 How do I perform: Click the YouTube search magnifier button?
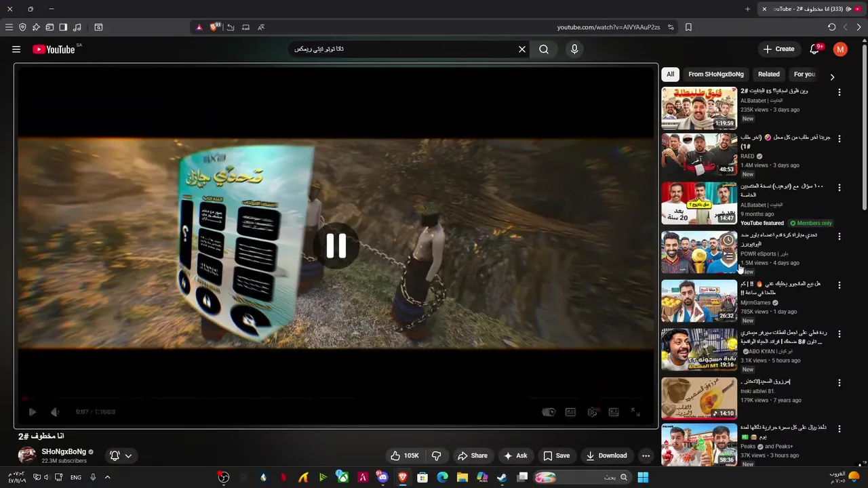tap(544, 49)
